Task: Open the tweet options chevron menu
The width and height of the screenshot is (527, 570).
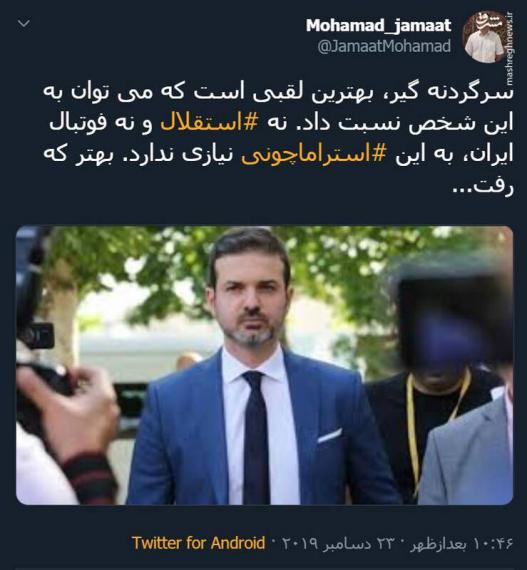Action: point(24,24)
